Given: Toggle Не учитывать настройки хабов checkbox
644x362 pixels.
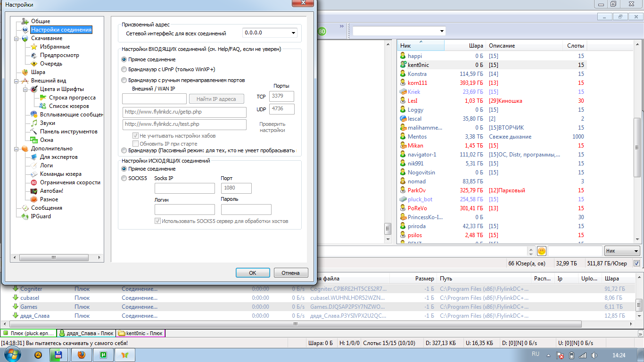Looking at the screenshot, I should (x=136, y=136).
